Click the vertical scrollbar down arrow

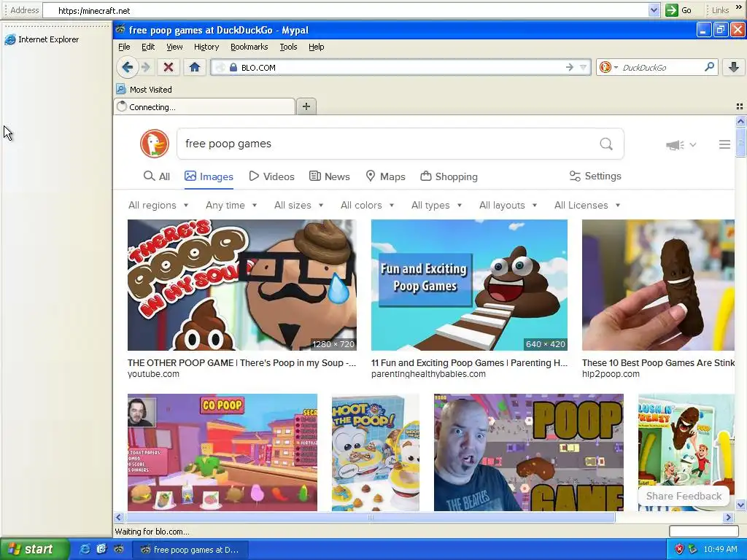(740, 505)
